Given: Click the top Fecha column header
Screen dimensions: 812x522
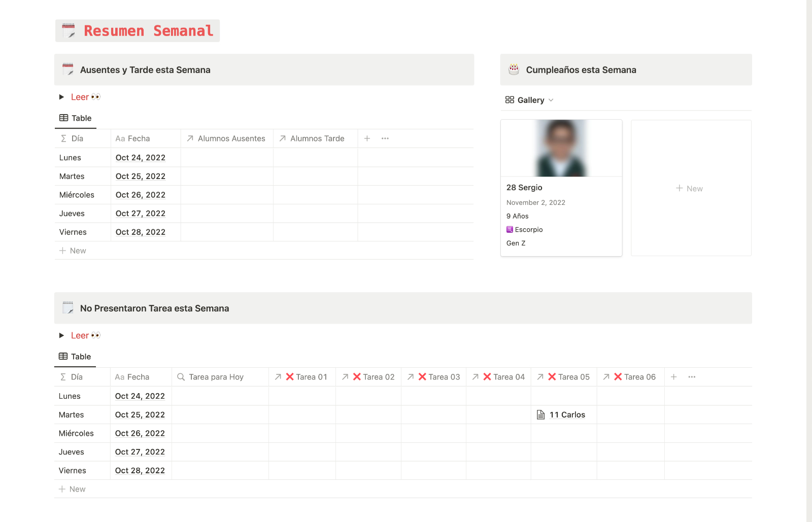Looking at the screenshot, I should pyautogui.click(x=146, y=138).
